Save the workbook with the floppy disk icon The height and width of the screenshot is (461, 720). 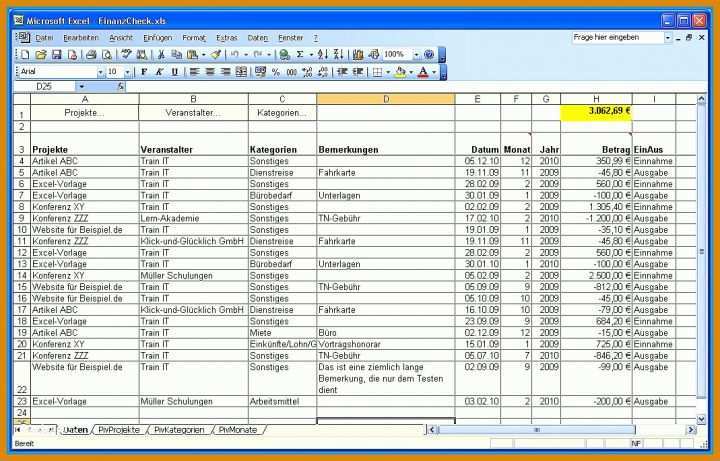tap(56, 55)
